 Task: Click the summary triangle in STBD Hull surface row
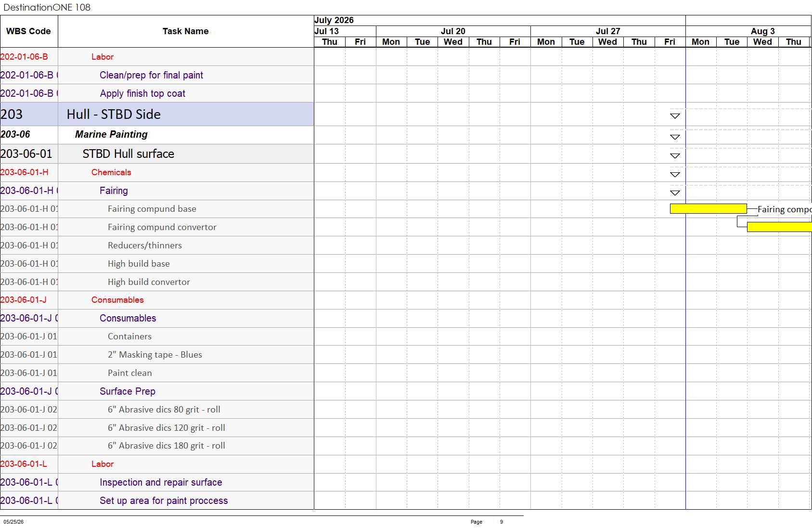pyautogui.click(x=675, y=155)
